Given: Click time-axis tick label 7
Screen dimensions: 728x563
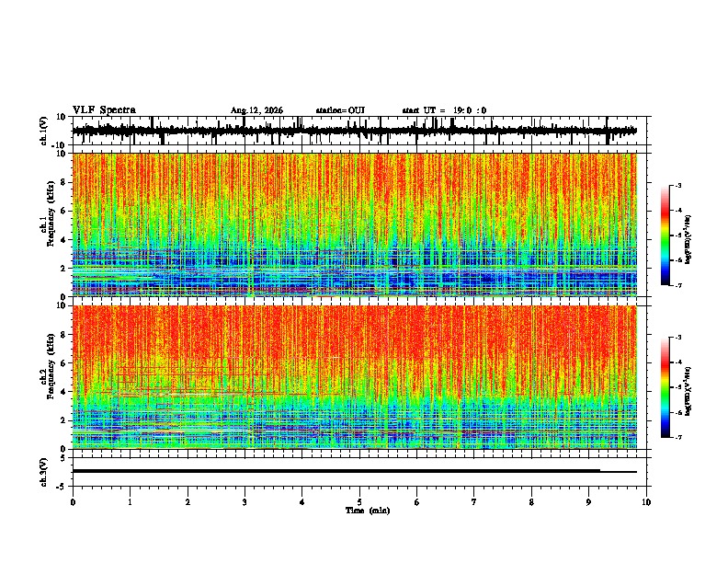Looking at the screenshot, I should click(474, 502).
